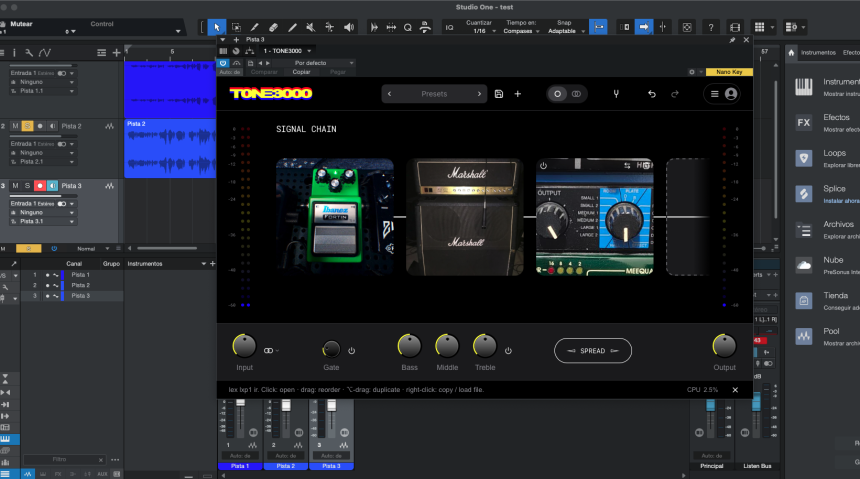This screenshot has height=479, width=860.
Task: Select Pista 3 row in the channel list
Action: [71, 296]
